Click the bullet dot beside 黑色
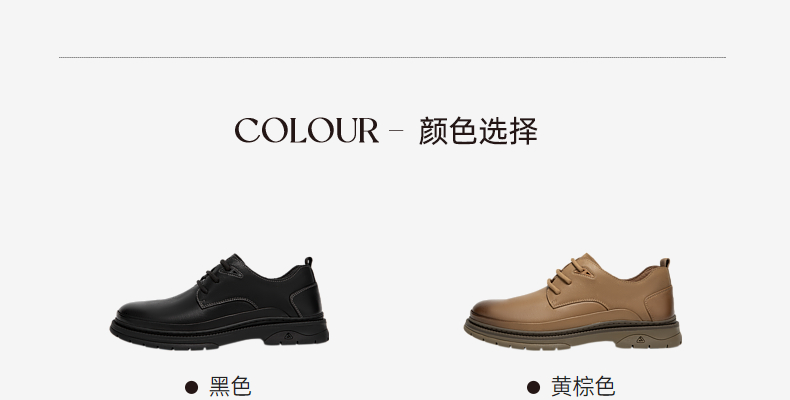790x400 pixels. tap(191, 387)
